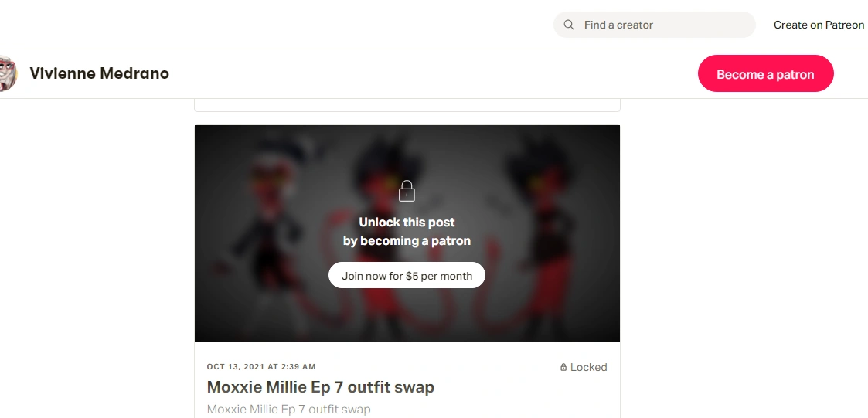Viewport: 868px width, 418px height.
Task: Click the small padlock icon beside Locked
Action: pos(563,367)
